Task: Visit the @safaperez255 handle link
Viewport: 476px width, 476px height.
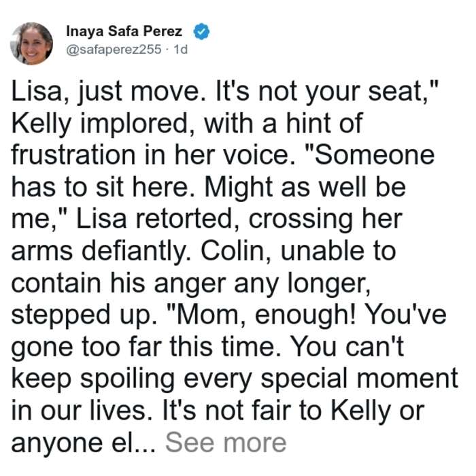Action: [114, 49]
